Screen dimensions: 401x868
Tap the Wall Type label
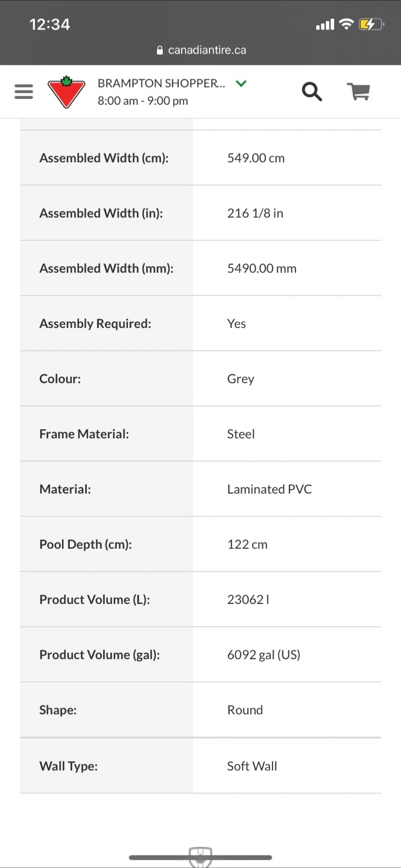[x=68, y=766]
